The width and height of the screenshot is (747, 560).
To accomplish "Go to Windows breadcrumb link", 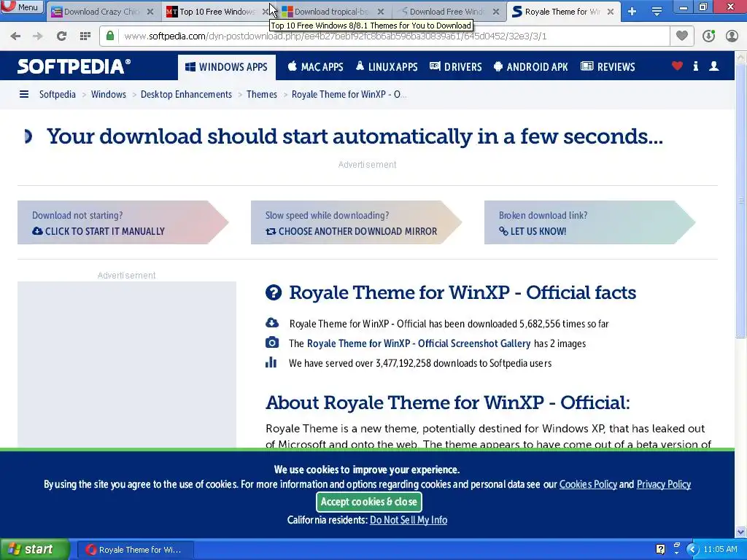I will click(x=109, y=94).
